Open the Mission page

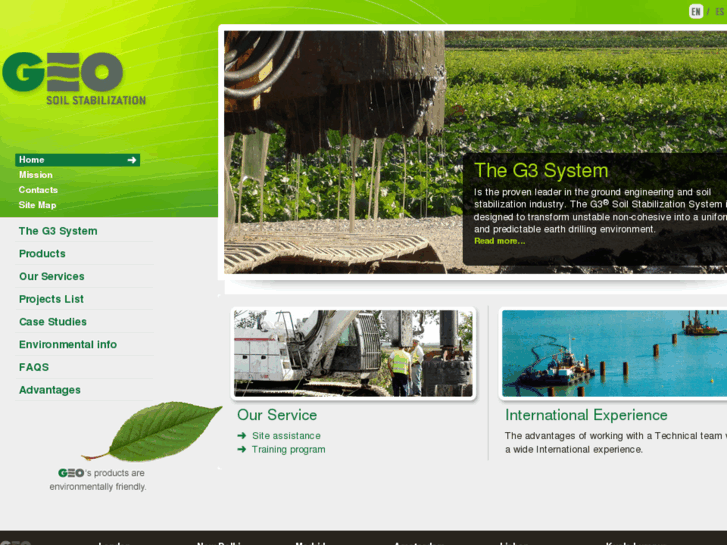(36, 175)
